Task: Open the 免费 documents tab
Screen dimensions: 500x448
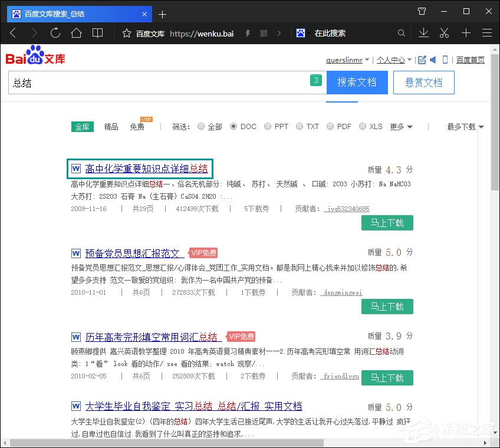Action: (x=137, y=126)
